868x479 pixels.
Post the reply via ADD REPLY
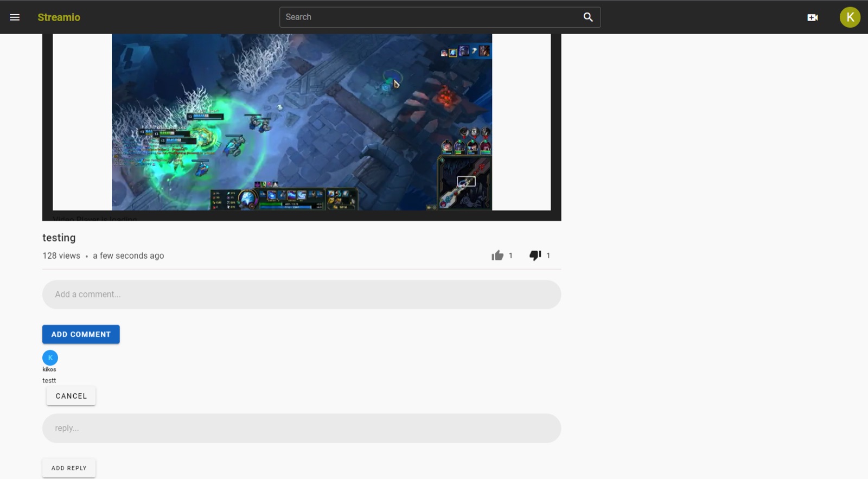[x=69, y=468]
